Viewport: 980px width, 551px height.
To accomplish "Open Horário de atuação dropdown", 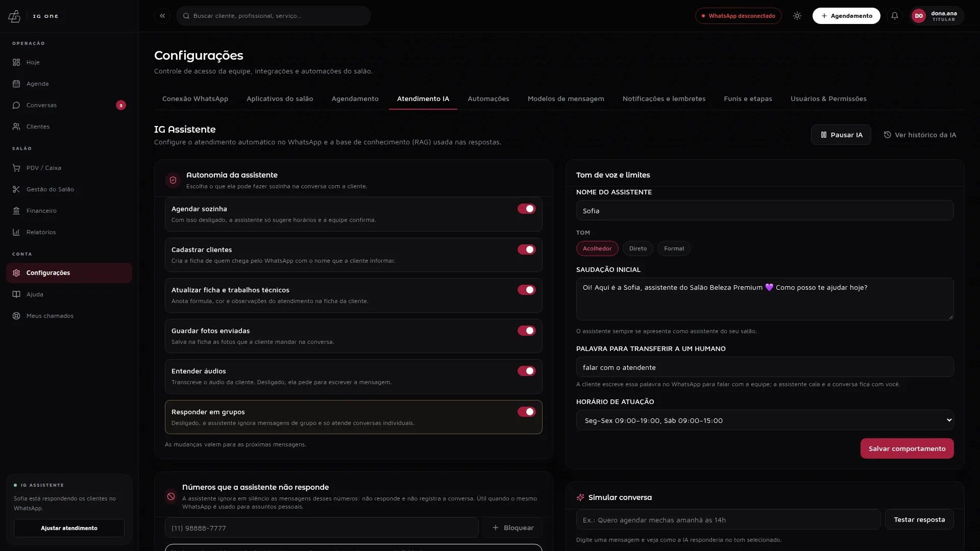I will (x=765, y=420).
